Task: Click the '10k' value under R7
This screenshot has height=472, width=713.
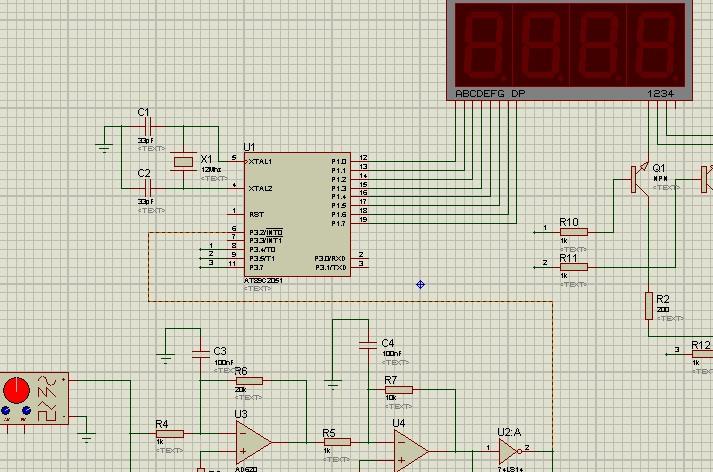Action: coord(391,397)
